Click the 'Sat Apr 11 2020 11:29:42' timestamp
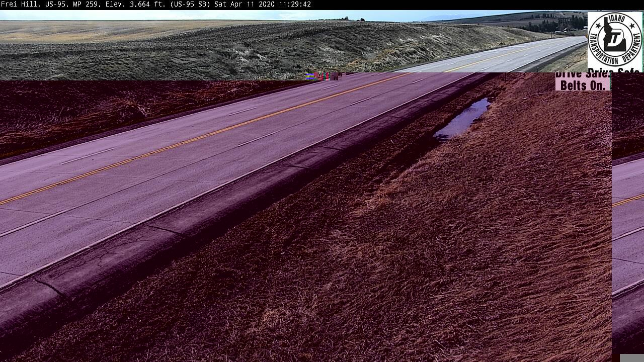Screen dimensions: 644x362 (263, 5)
